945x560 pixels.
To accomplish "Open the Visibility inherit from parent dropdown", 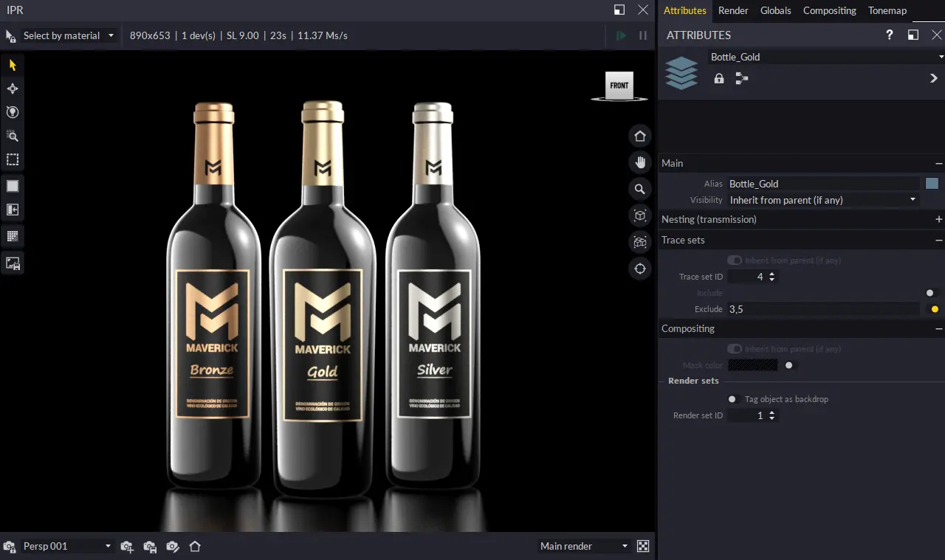I will pos(822,200).
